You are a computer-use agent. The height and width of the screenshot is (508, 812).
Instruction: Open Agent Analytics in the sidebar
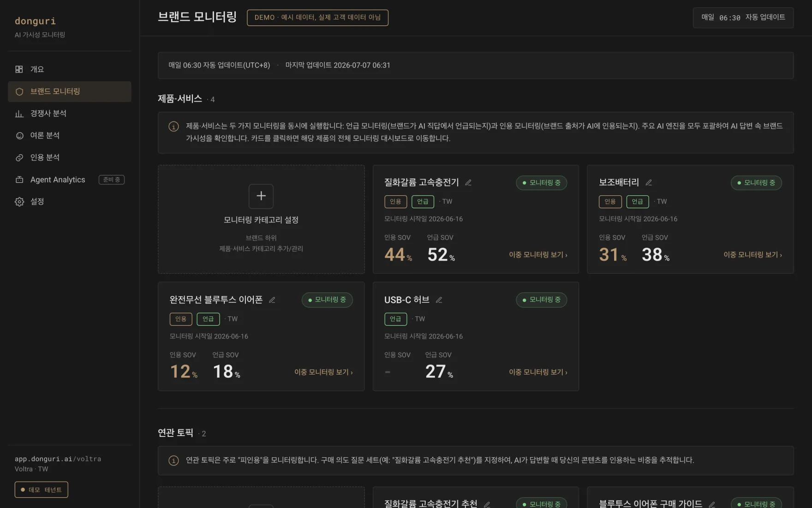[69, 180]
